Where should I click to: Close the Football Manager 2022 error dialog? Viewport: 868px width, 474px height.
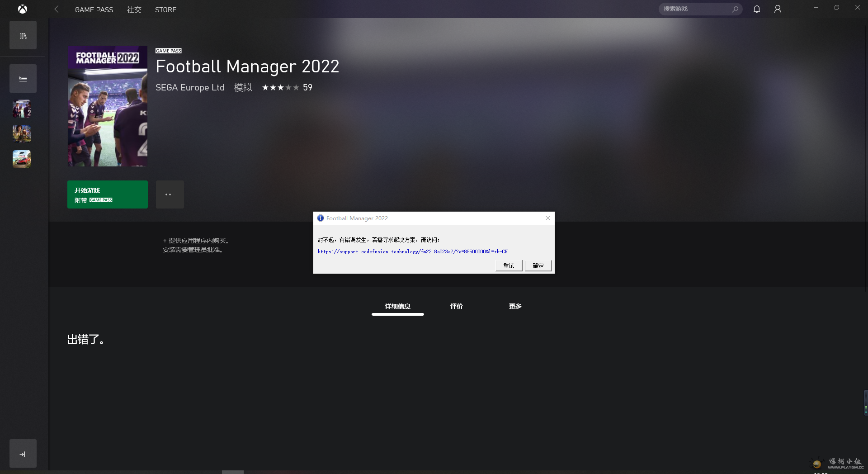tap(548, 218)
